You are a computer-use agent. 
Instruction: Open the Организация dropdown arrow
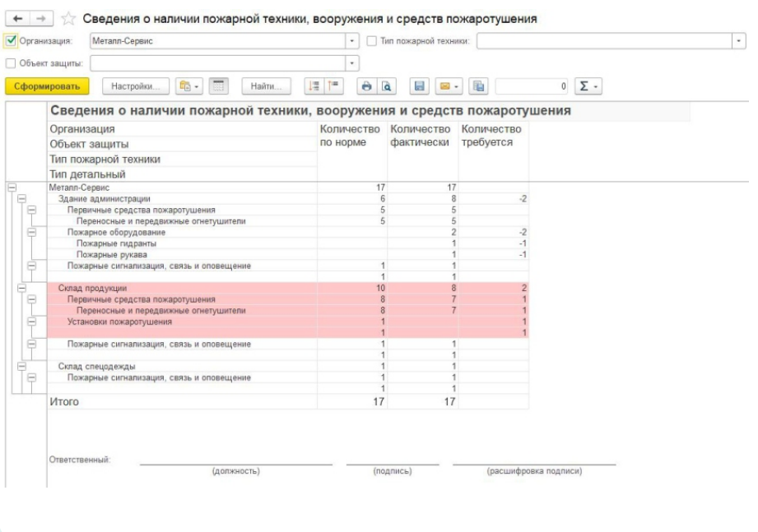pyautogui.click(x=352, y=41)
